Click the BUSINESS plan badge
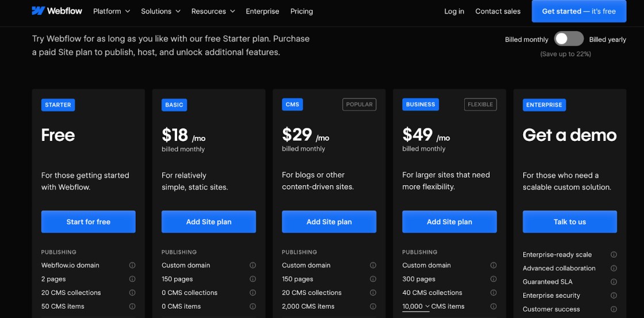Screen dimensions: 644x318 (x=420, y=104)
